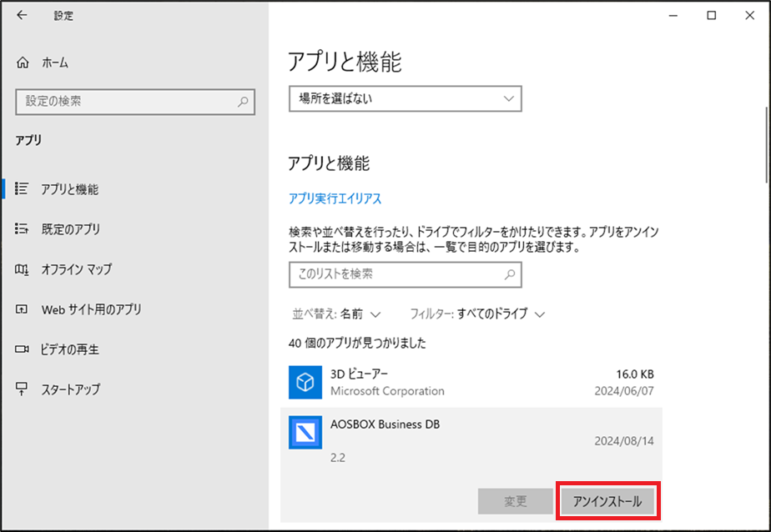Click the version number 2.2
Screen dimensions: 771x532
[x=338, y=458]
